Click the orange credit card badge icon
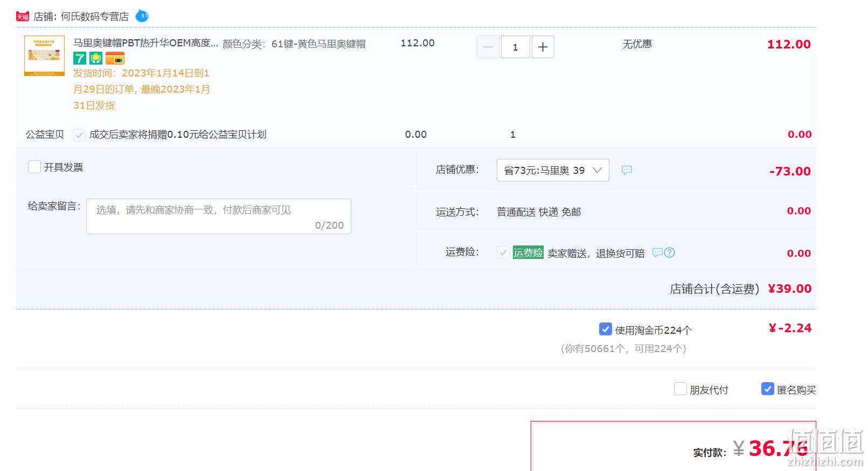The height and width of the screenshot is (471, 868). pos(115,58)
